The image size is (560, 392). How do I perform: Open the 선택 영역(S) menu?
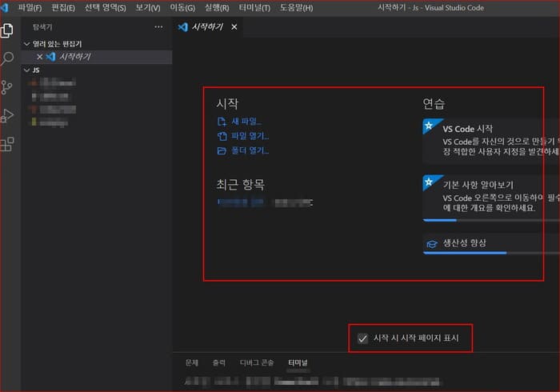[106, 7]
